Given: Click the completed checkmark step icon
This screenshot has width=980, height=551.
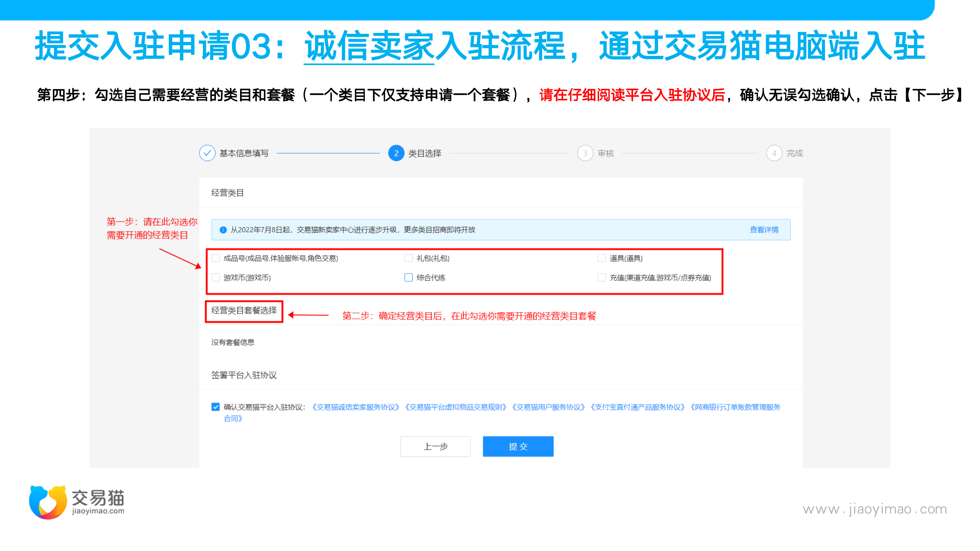Looking at the screenshot, I should tap(207, 153).
